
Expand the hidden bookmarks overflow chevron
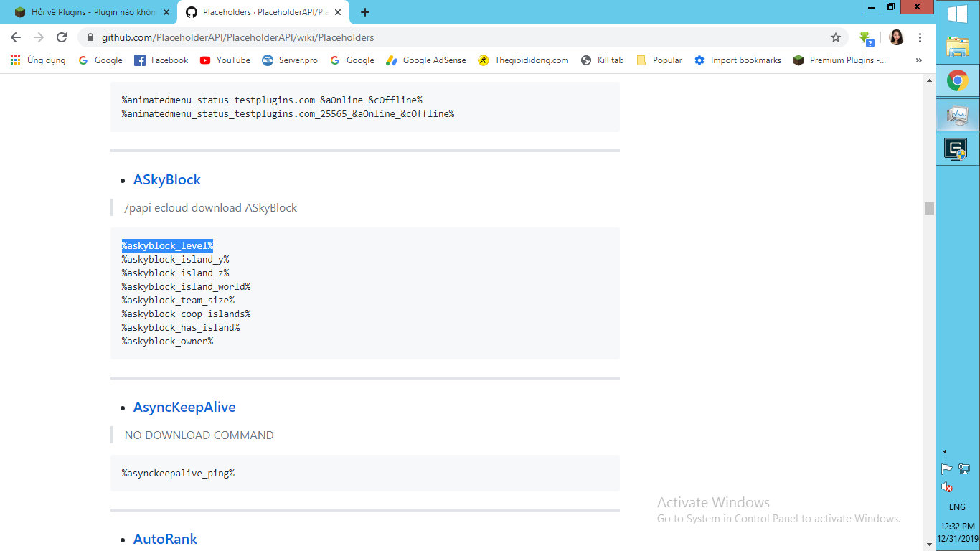pyautogui.click(x=919, y=60)
